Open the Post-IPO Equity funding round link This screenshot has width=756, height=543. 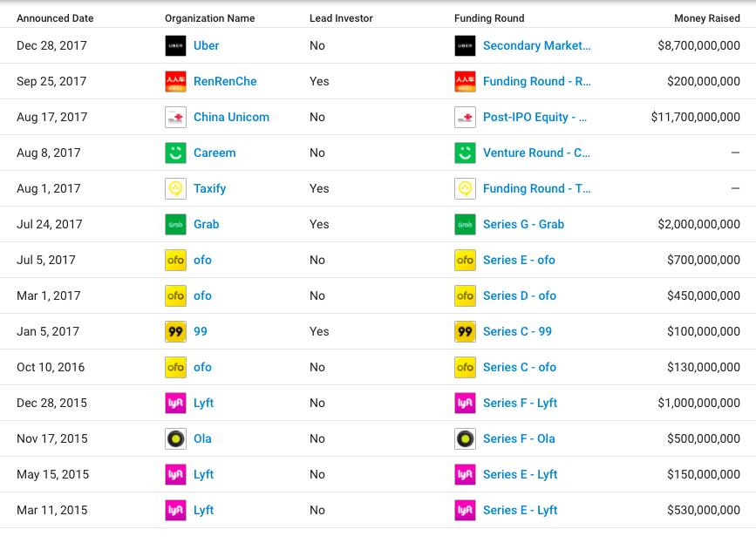point(535,117)
